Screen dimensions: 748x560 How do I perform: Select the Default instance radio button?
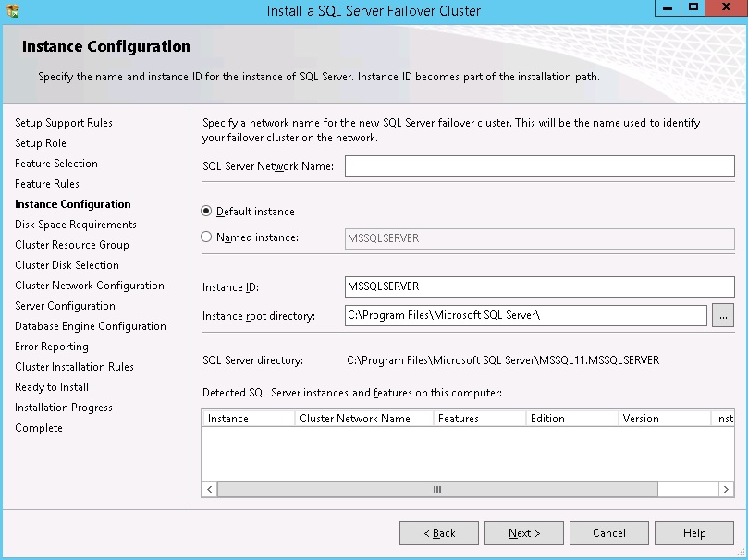point(206,211)
